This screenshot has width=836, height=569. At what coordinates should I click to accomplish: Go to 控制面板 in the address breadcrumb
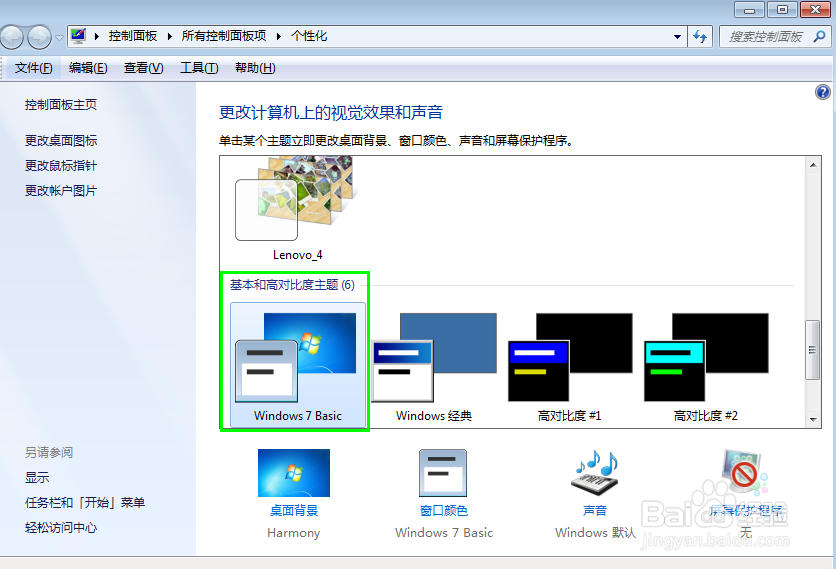[x=133, y=36]
